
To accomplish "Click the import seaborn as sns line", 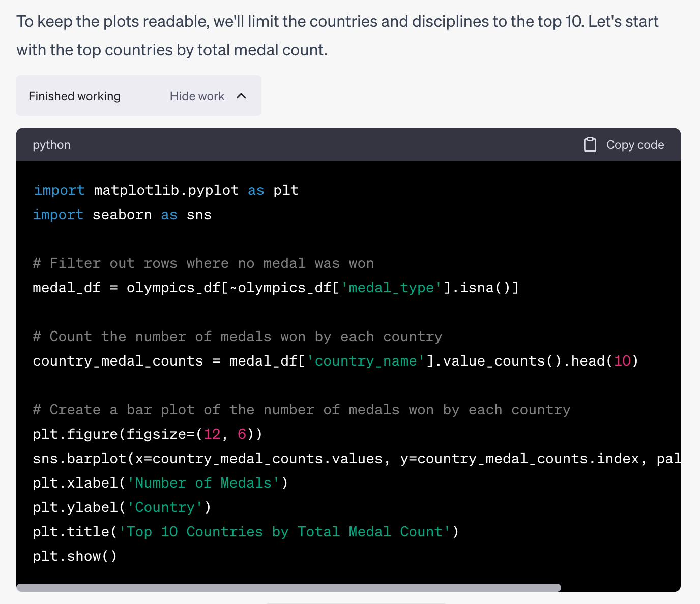I will [122, 215].
